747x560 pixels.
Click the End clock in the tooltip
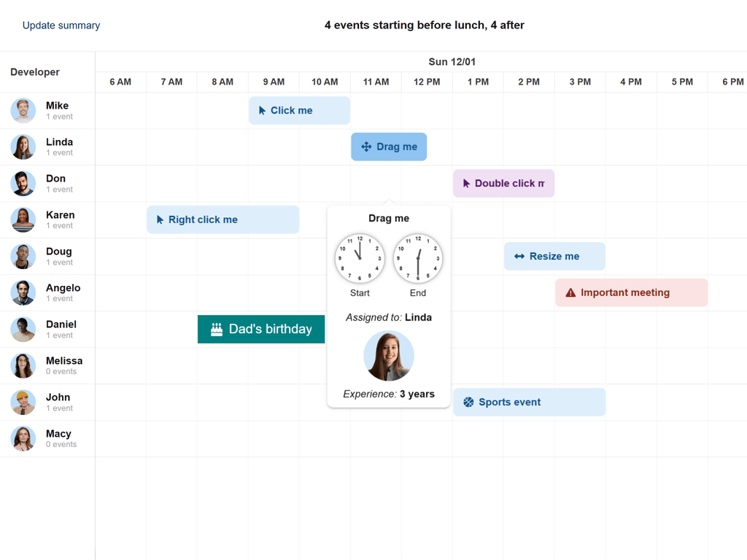[418, 258]
